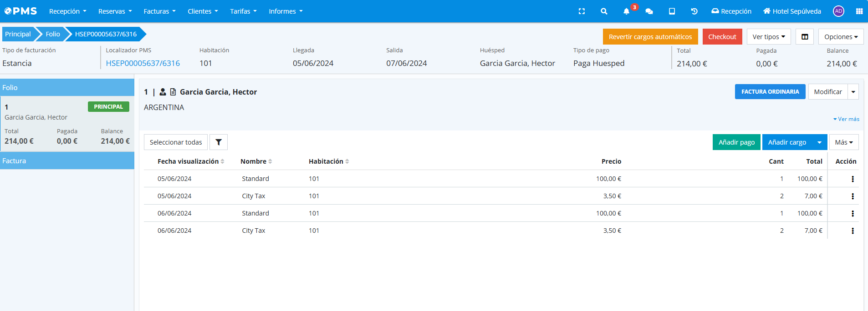Viewport: 868px width, 311px height.
Task: Click the FACTURA ORDINARIA button
Action: [770, 92]
